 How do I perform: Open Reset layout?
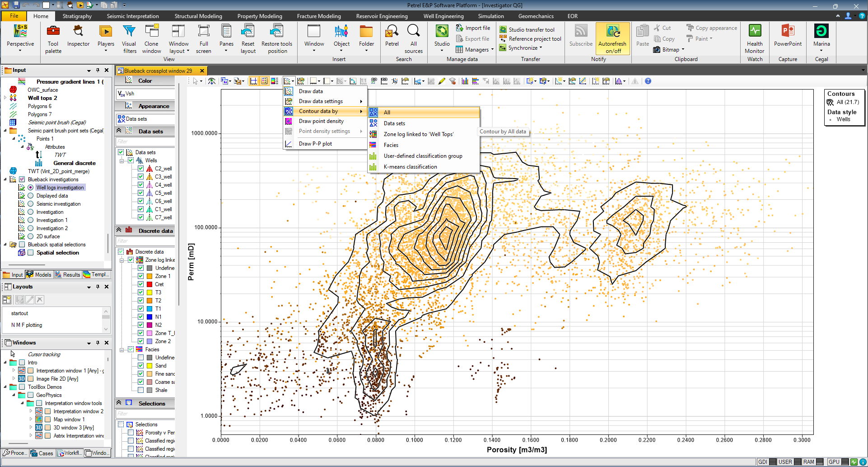(248, 39)
